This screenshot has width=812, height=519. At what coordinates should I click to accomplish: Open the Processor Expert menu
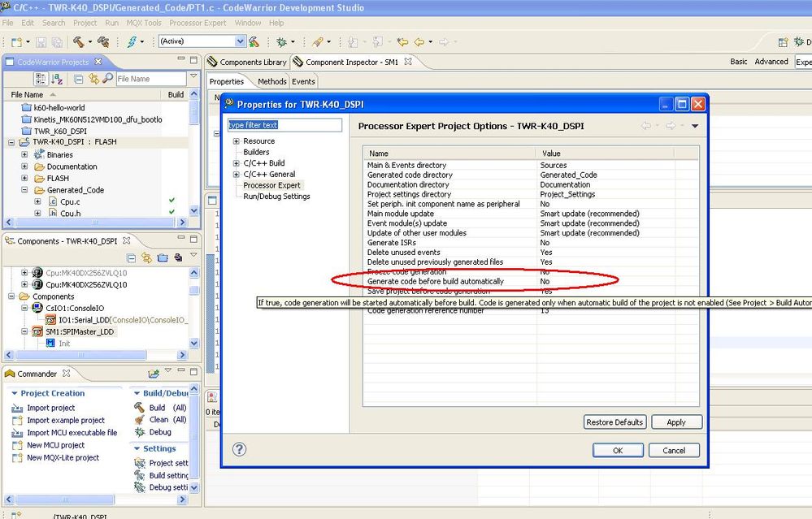(198, 23)
